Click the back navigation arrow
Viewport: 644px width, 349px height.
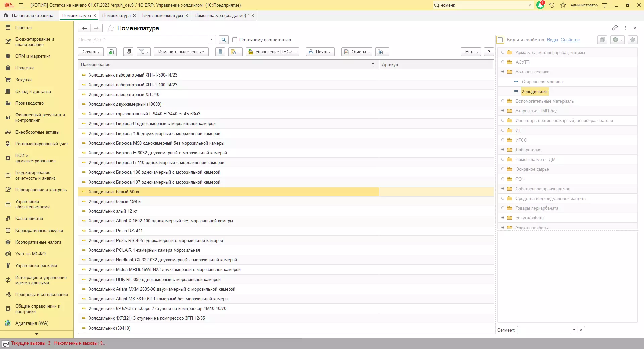pos(84,28)
